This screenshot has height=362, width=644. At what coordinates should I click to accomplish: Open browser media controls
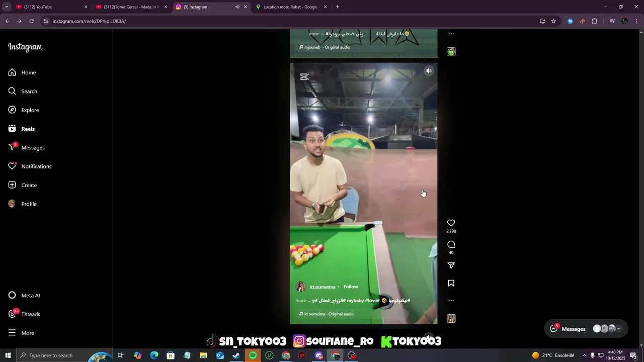pos(612,21)
